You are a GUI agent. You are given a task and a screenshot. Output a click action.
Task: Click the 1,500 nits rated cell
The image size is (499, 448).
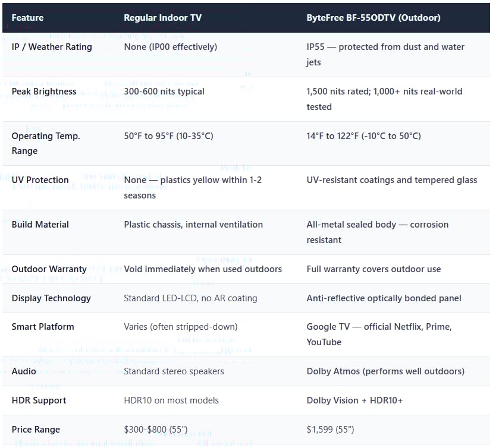pos(384,99)
